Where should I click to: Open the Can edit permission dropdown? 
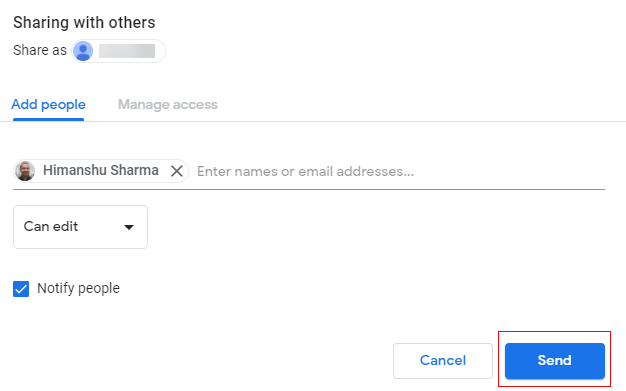click(x=80, y=227)
